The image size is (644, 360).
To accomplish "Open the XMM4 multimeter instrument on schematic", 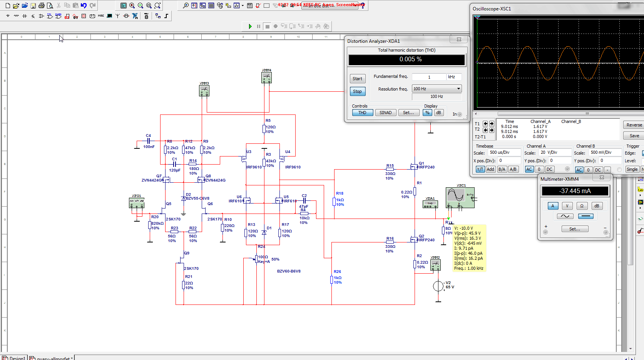I will (x=266, y=77).
